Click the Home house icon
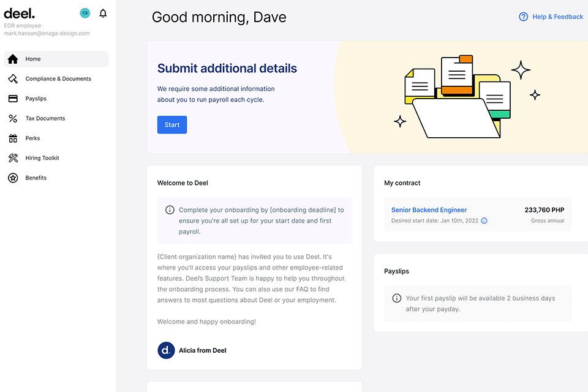The width and height of the screenshot is (588, 392). (13, 59)
